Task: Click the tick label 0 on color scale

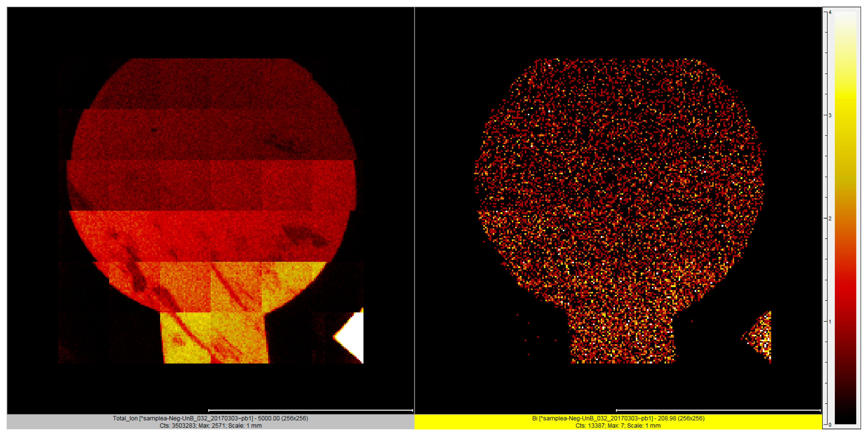Action: (x=830, y=425)
